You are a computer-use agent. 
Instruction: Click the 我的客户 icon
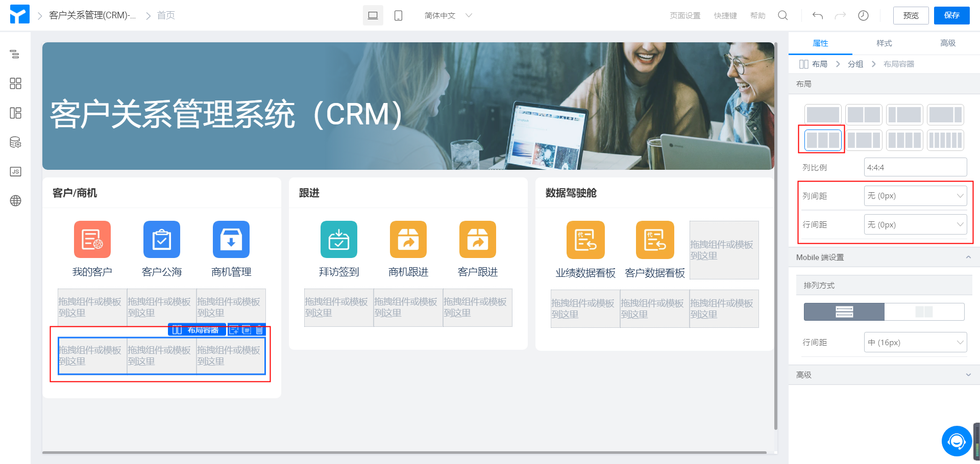point(92,239)
